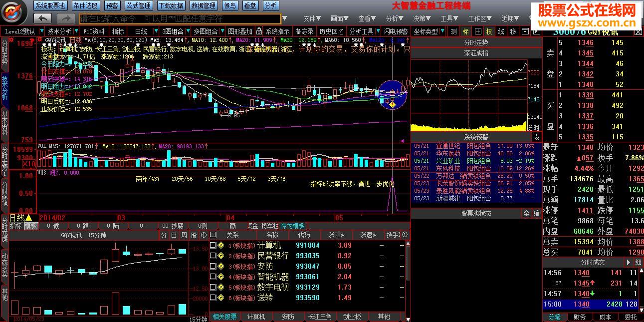Check the box for the 民营银行 row
Viewport: 644px width, 322px height.
tap(213, 256)
